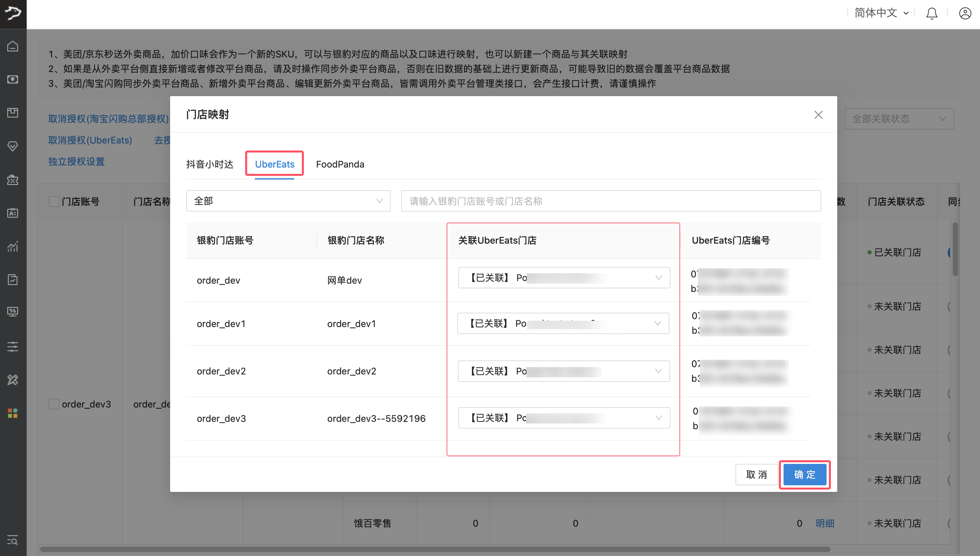Click the order_dev account cell in dialog
The image size is (980, 556).
[218, 280]
